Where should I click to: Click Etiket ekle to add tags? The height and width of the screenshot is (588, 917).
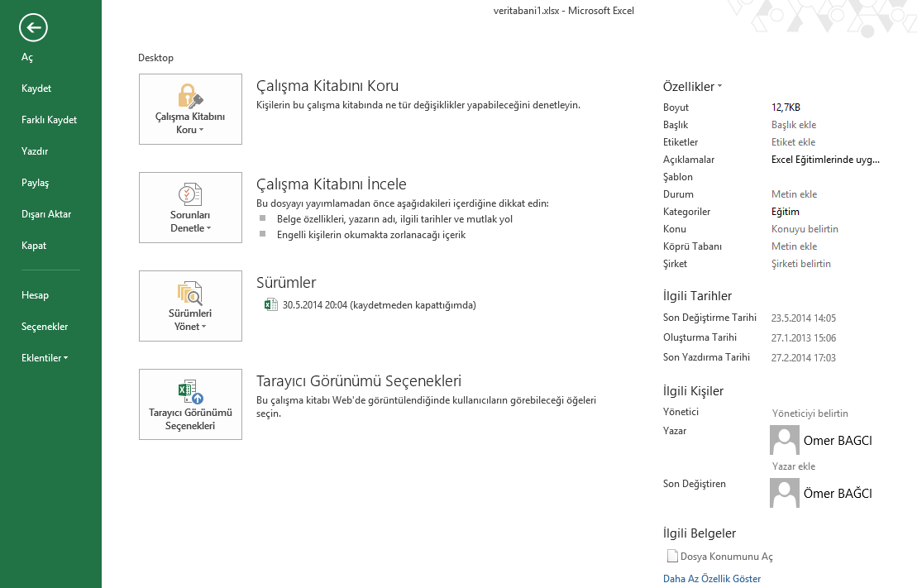793,142
